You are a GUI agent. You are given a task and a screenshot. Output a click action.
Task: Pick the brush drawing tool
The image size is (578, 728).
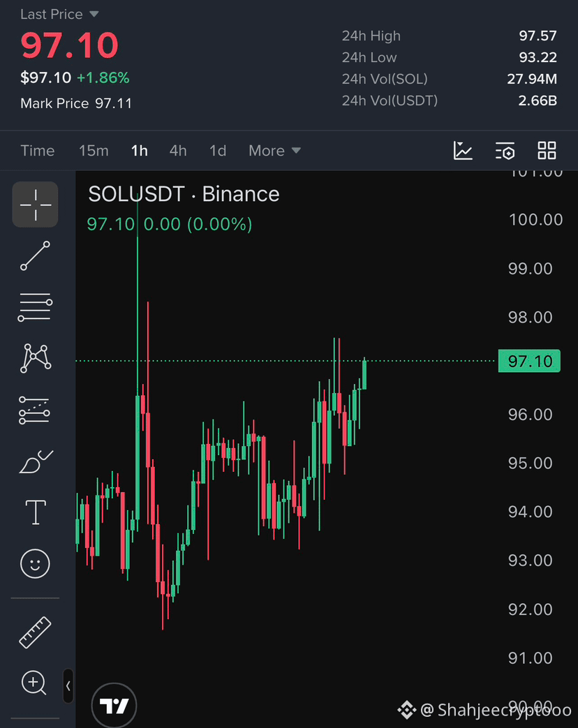tap(36, 461)
